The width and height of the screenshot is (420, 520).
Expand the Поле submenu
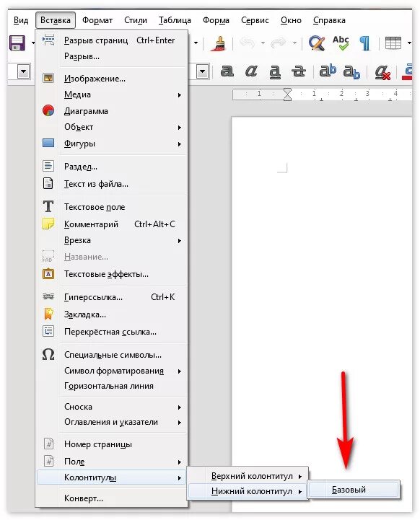pos(112,462)
